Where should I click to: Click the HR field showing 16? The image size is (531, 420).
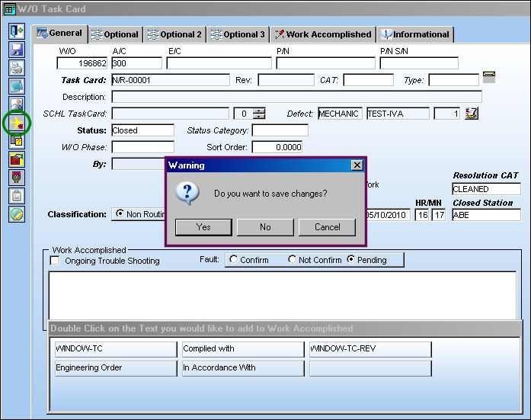(x=422, y=215)
